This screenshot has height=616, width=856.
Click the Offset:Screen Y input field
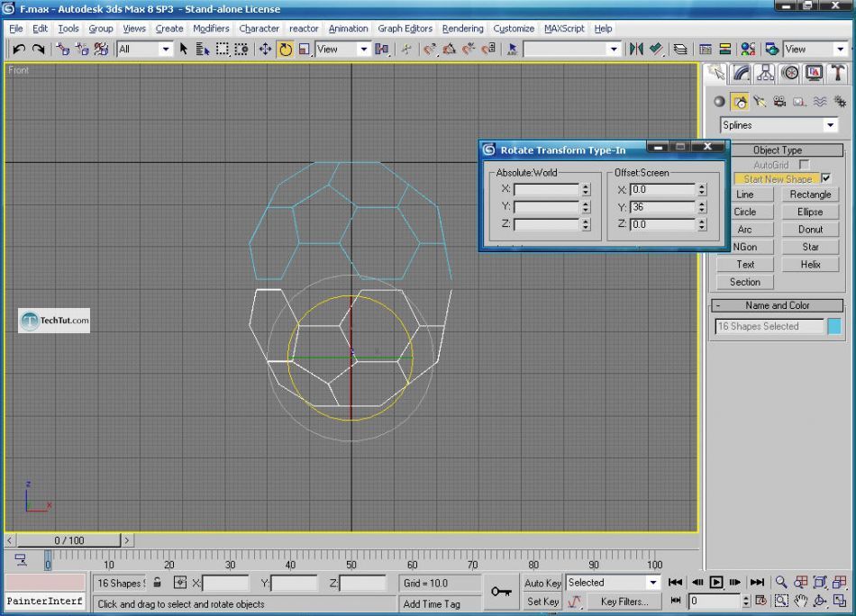coord(661,207)
